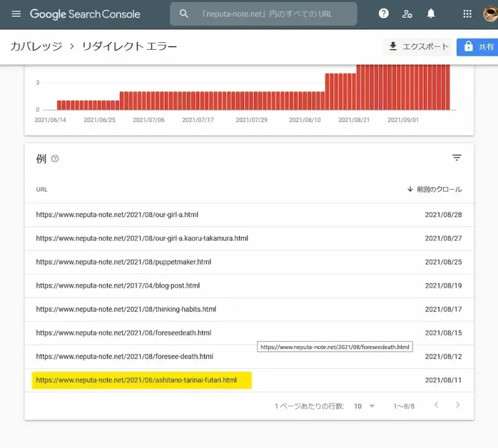
Task: Select the highlighted ashitano-tarinai-futari.html URL row
Action: [x=136, y=380]
